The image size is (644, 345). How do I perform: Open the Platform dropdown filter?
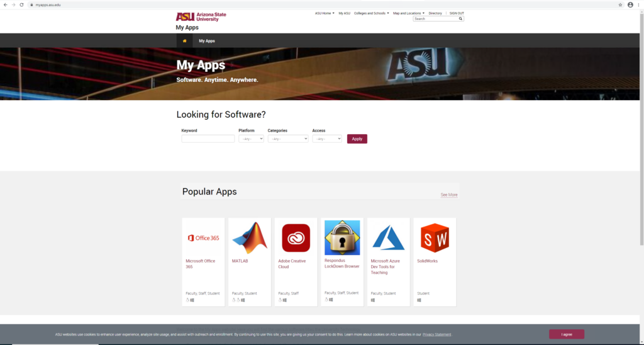coord(251,139)
